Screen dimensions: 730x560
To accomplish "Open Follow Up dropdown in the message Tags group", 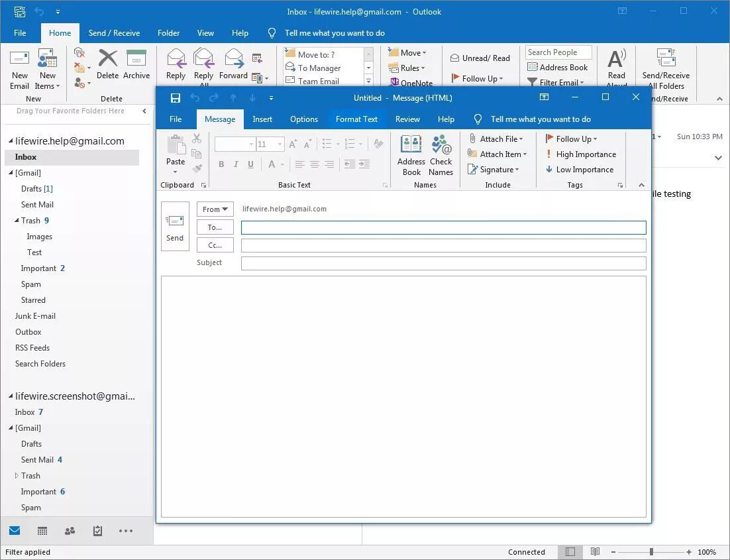I will click(571, 139).
